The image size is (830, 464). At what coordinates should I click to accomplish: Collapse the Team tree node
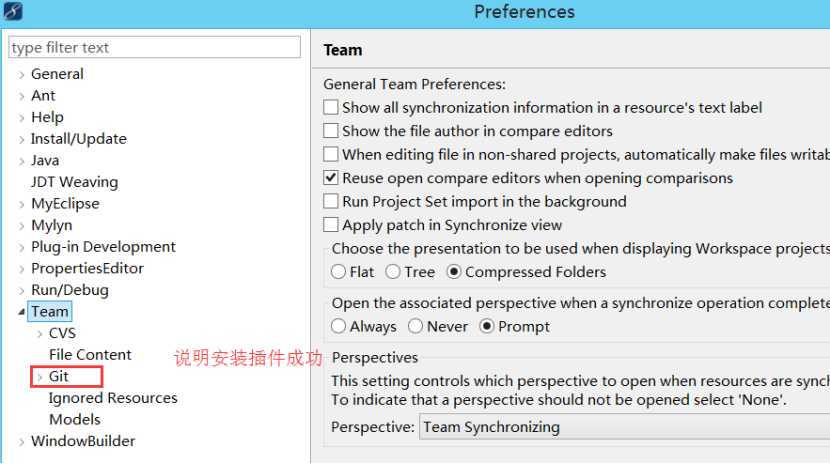tap(21, 312)
